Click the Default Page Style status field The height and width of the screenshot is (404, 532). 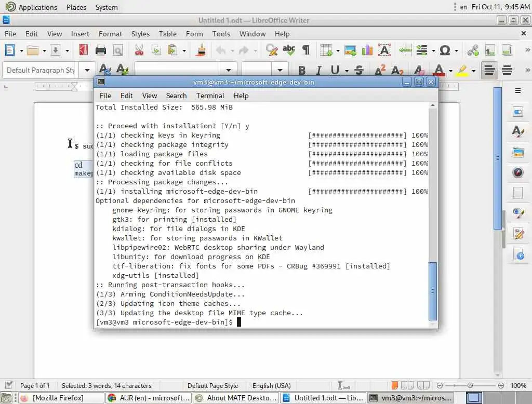pyautogui.click(x=212, y=386)
